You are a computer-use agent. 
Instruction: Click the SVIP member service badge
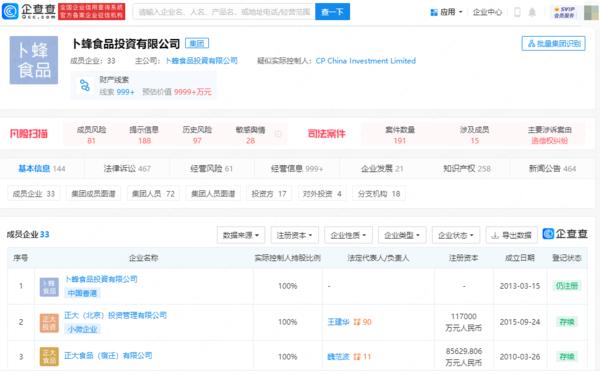564,12
